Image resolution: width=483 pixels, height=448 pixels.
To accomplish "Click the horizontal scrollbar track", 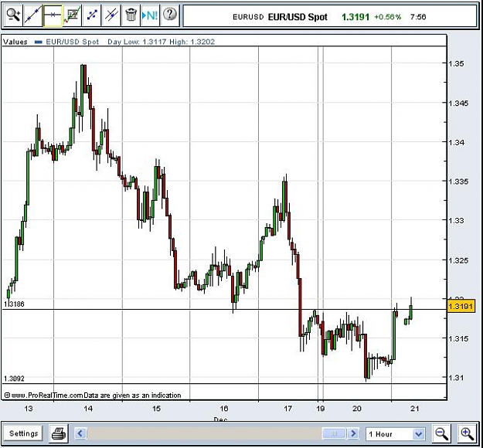I will pos(205,434).
